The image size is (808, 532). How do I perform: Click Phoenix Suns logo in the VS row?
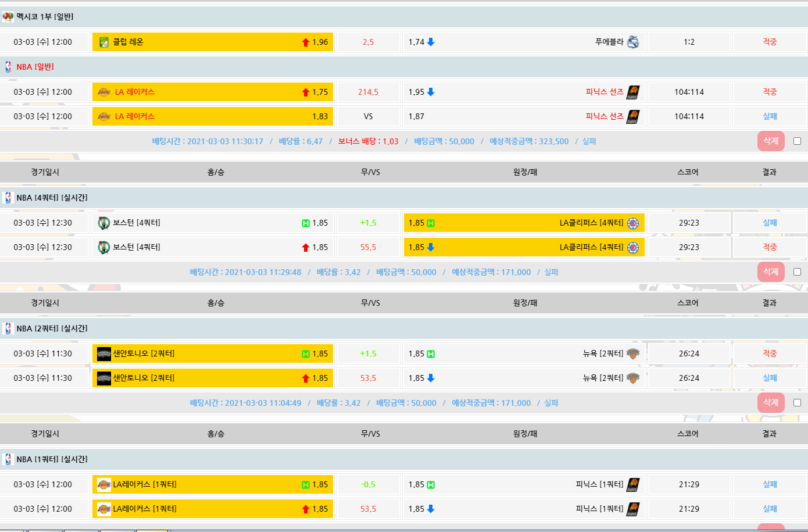(x=633, y=116)
